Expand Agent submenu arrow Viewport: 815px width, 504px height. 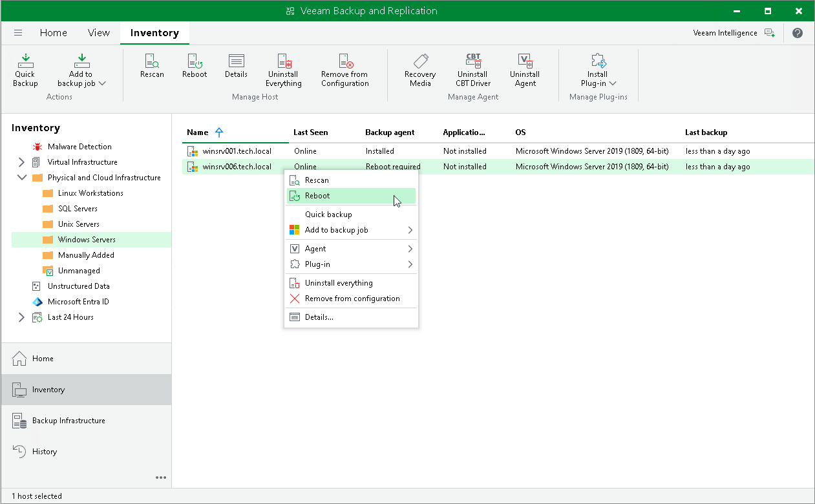point(410,249)
